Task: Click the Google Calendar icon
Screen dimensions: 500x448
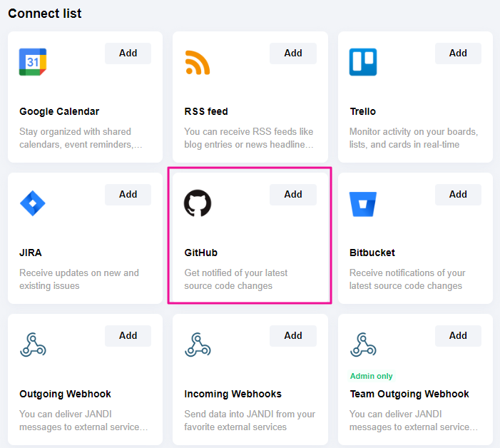Action: (33, 62)
